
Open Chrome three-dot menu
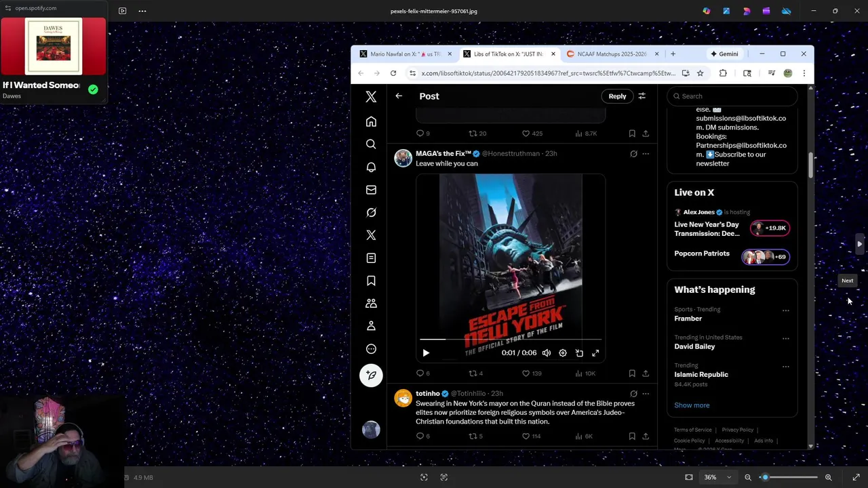click(x=804, y=73)
